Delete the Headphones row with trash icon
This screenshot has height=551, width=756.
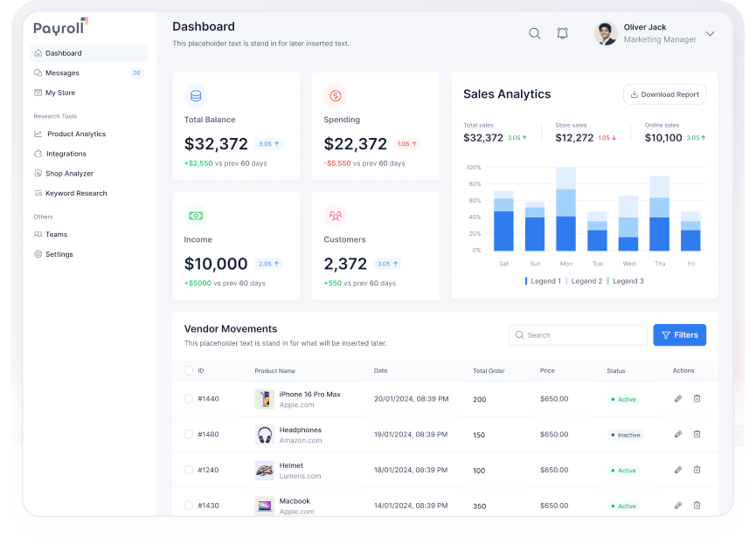point(697,434)
